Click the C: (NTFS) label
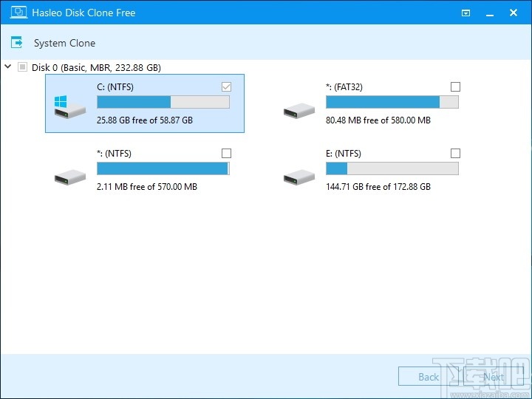This screenshot has width=532, height=399. pyautogui.click(x=115, y=87)
